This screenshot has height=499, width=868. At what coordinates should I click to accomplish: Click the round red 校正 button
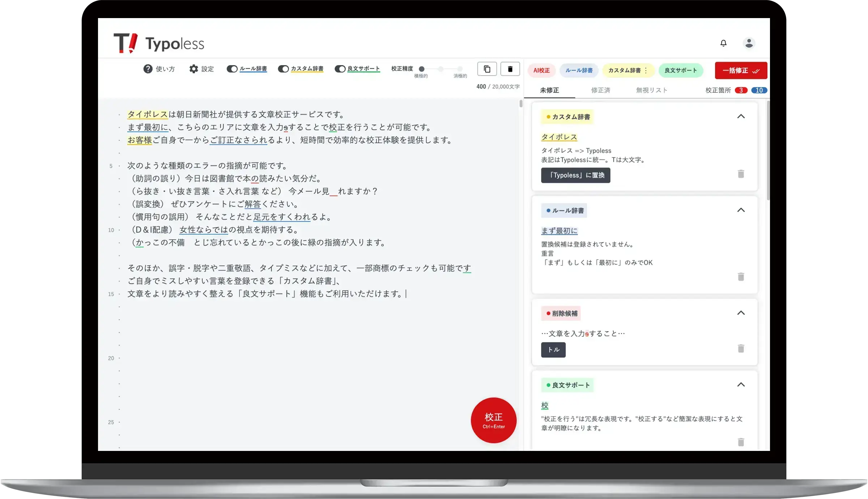[493, 420]
